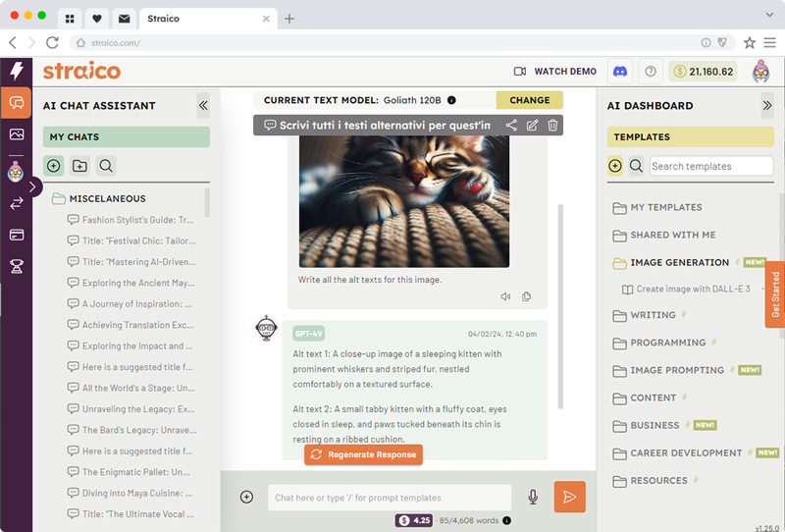Open image generation in the left sidebar
Screen dimensions: 785x532
tap(16, 135)
